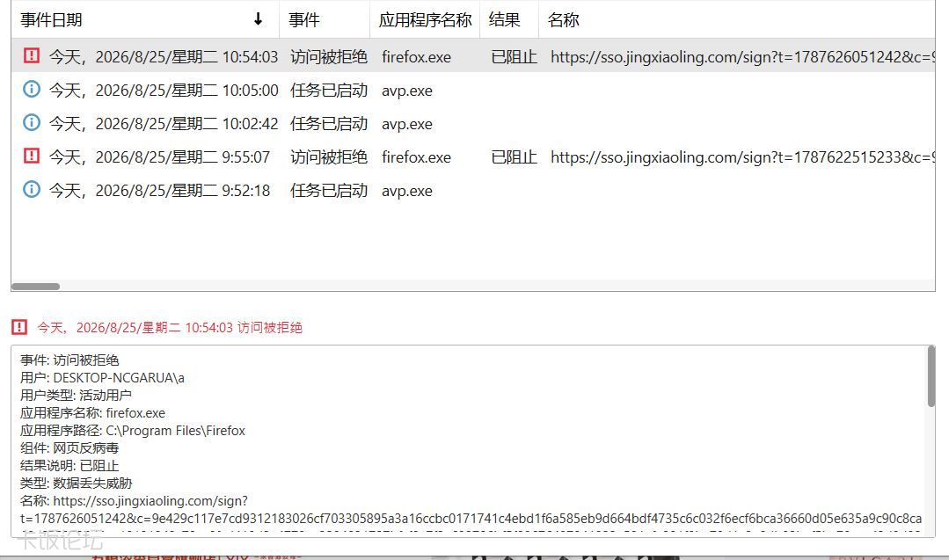Select the event dated 9:52:18

pos(473,191)
